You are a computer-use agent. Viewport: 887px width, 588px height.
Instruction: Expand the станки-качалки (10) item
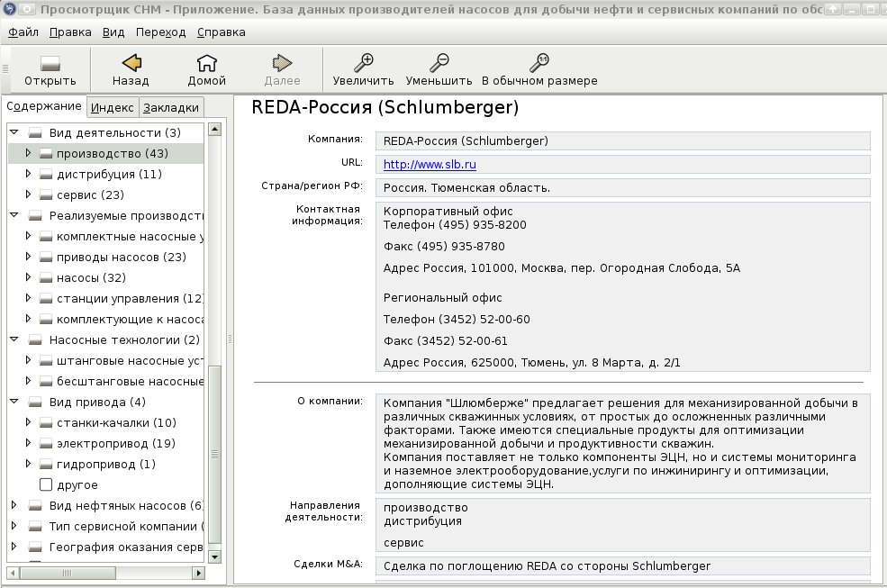tap(28, 422)
